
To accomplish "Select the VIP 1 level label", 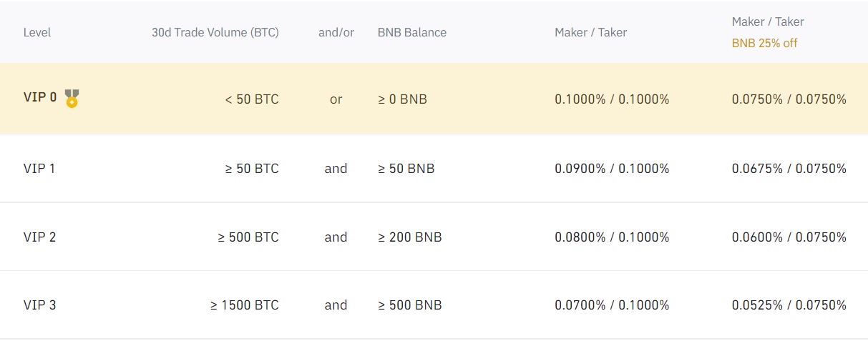I will tap(39, 169).
